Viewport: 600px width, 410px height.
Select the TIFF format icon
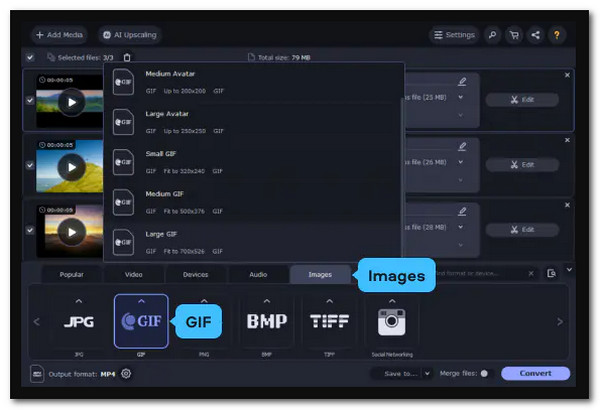329,322
